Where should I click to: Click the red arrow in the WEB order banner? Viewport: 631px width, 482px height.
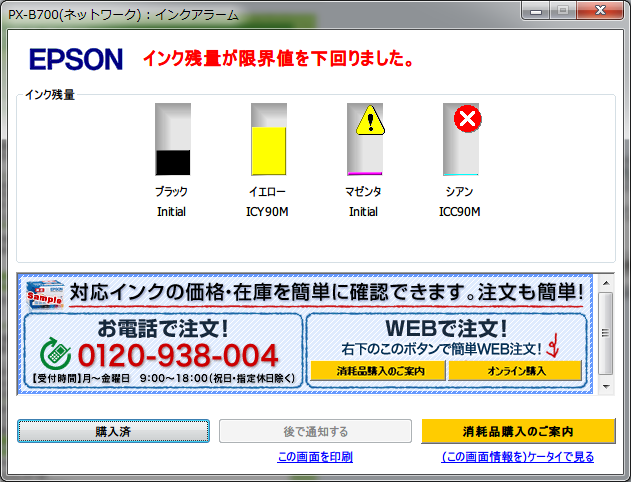[553, 345]
